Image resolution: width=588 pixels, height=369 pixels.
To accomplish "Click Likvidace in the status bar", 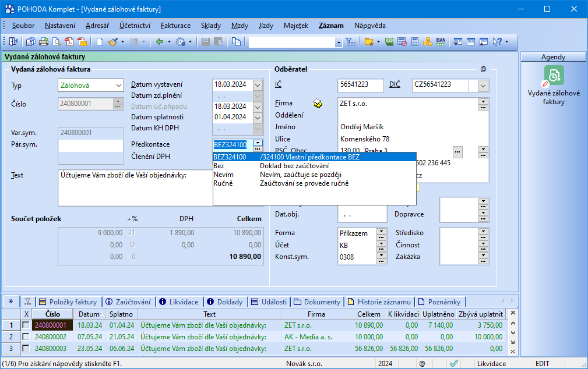I will 491,363.
